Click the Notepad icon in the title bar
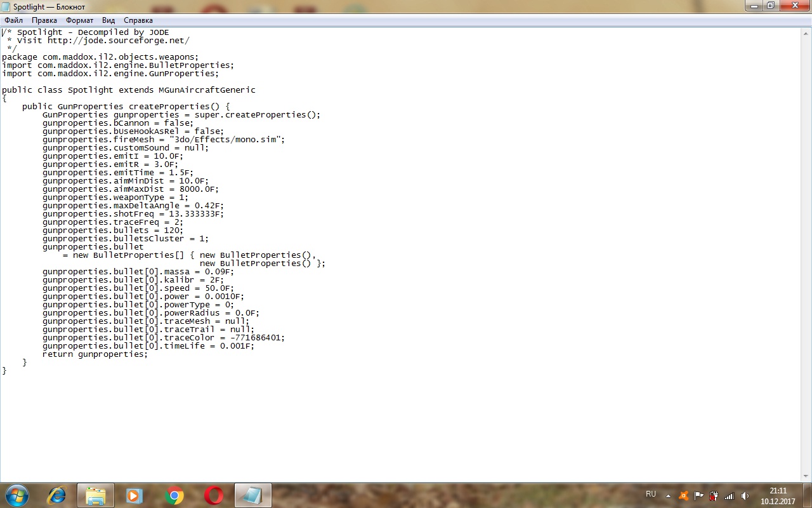 [6, 6]
